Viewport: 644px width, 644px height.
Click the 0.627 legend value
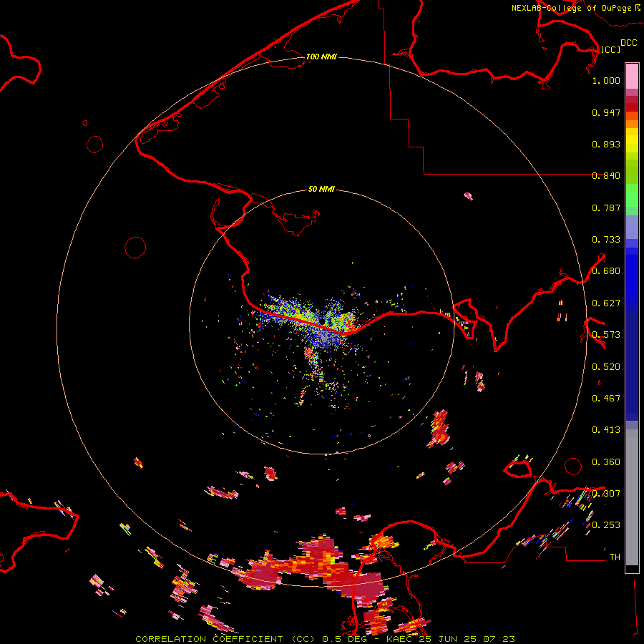[606, 303]
